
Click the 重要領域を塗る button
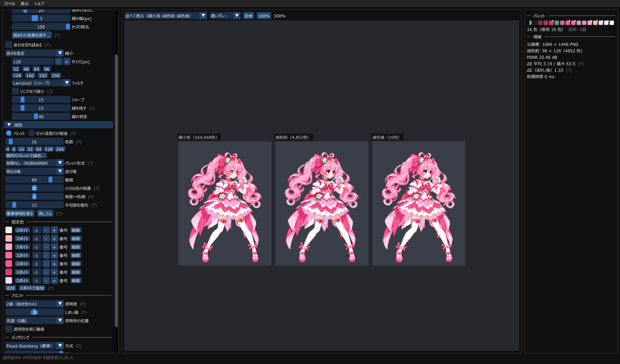tap(20, 213)
